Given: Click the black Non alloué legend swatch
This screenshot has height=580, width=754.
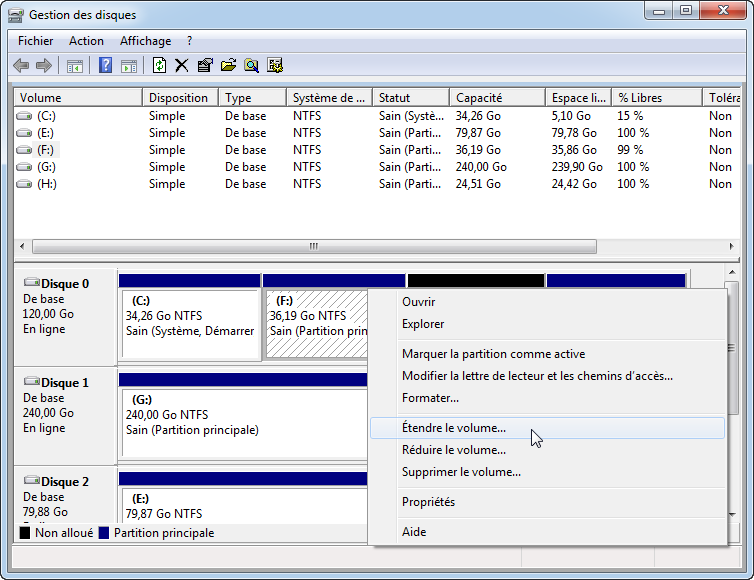Looking at the screenshot, I should (x=25, y=533).
